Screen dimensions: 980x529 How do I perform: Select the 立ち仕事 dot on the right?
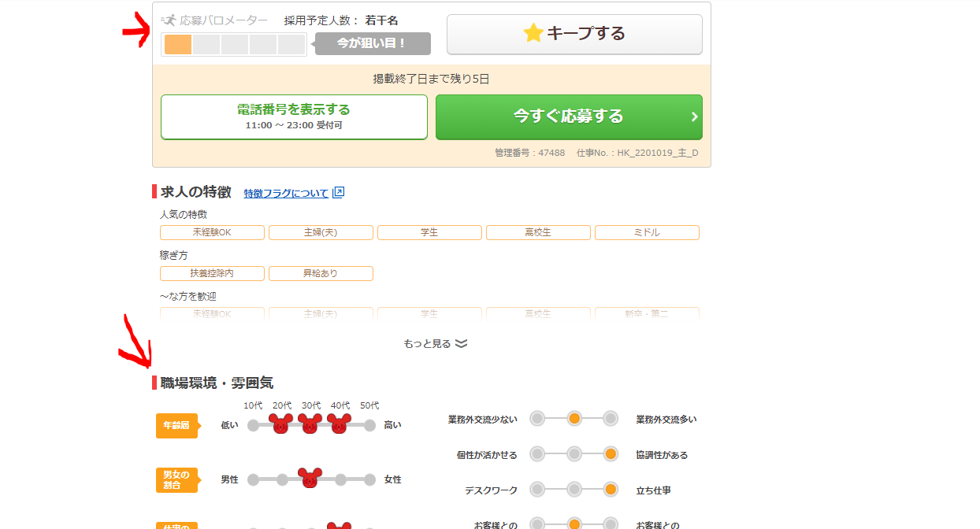tap(611, 490)
